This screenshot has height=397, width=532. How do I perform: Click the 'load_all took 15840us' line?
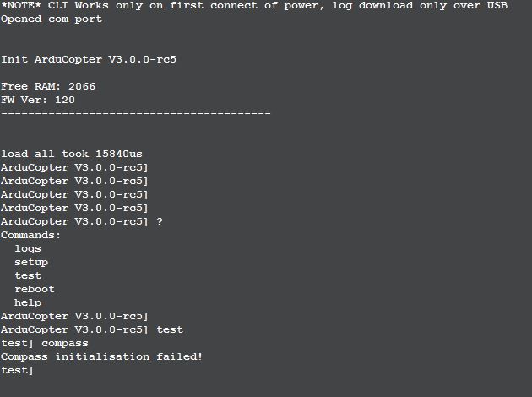72,154
